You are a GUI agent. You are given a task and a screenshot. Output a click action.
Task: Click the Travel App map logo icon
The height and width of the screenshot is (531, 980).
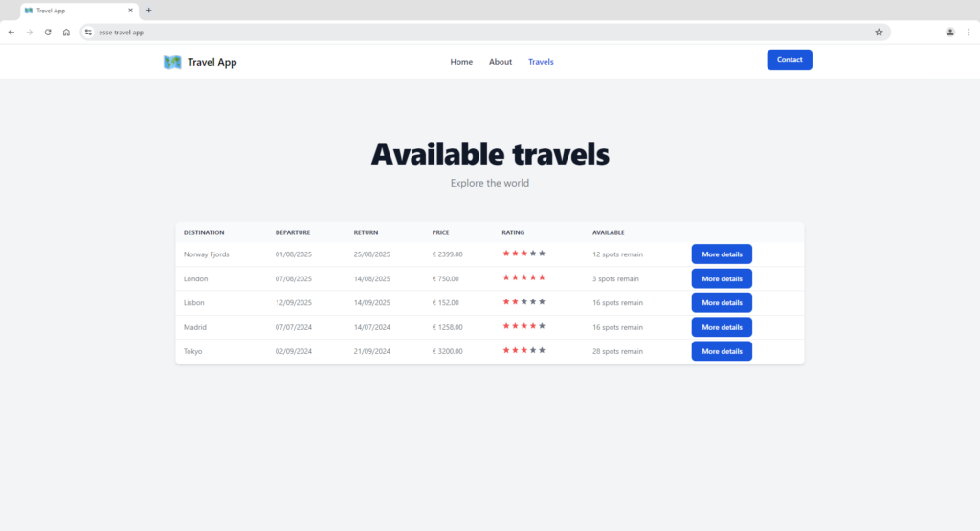[172, 62]
